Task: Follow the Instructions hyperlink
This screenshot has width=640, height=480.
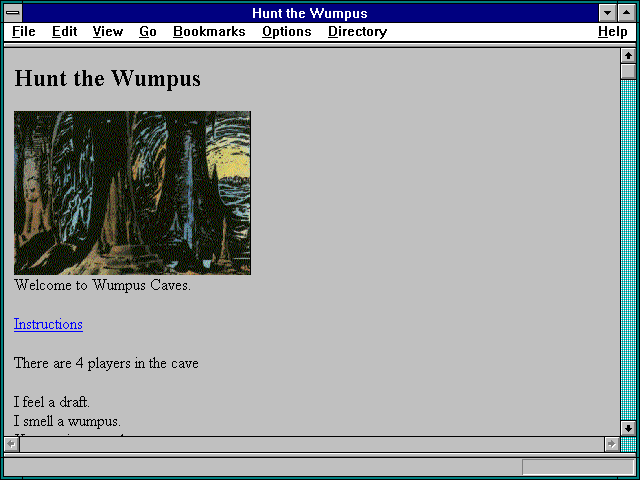Action: [x=48, y=324]
